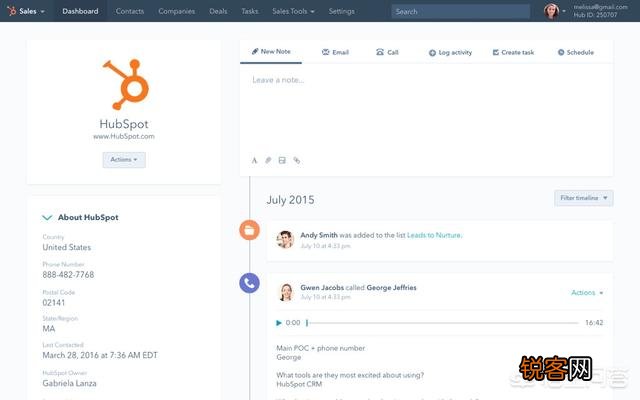Click the clock icon on Schedule

coord(561,52)
